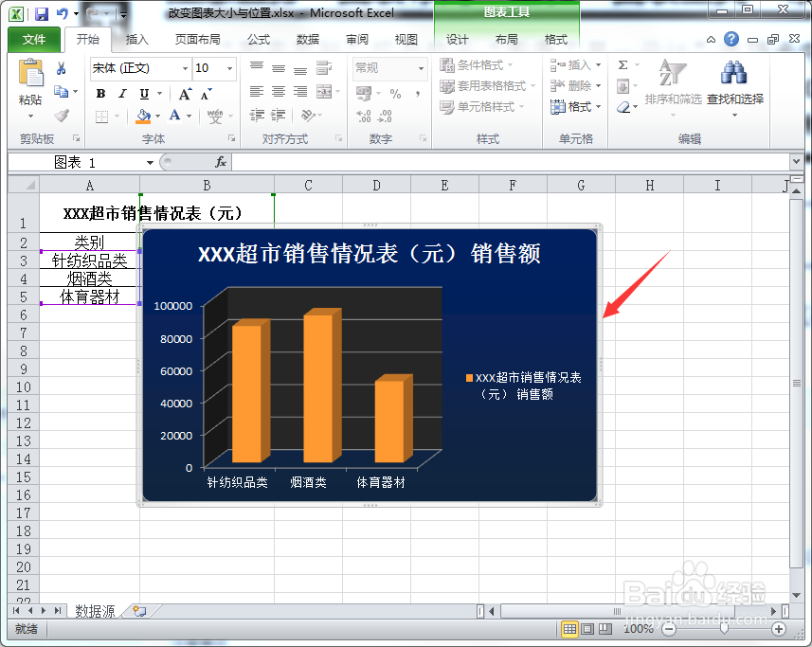Toggle Bold formatting

tap(101, 94)
